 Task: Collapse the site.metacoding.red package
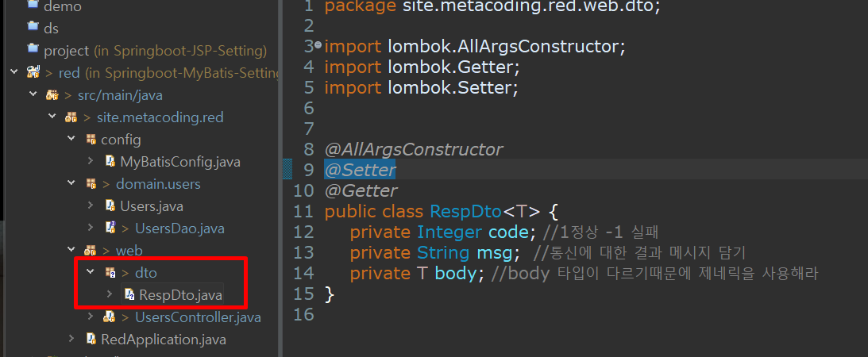[52, 117]
